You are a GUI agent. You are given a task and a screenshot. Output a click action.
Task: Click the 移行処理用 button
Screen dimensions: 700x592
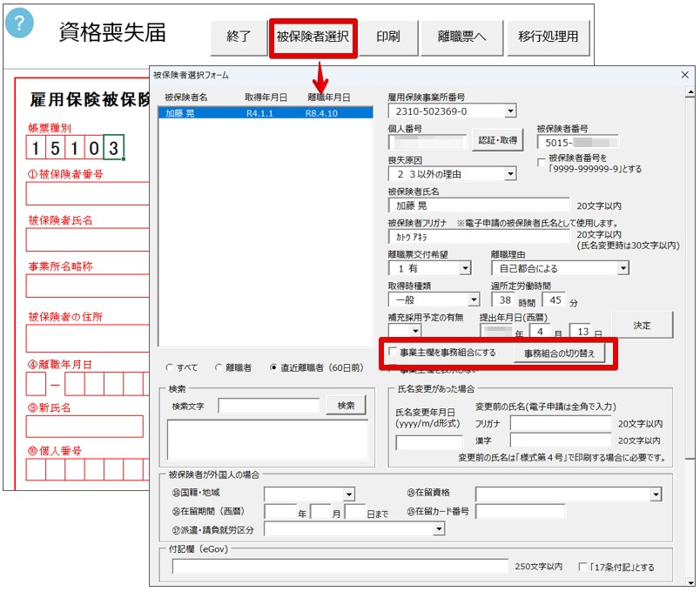pyautogui.click(x=548, y=37)
